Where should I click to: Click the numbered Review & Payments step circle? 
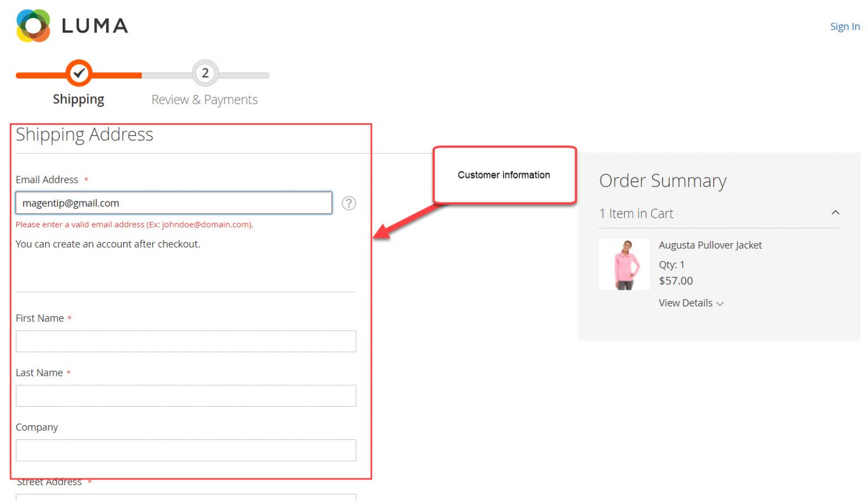pos(205,73)
